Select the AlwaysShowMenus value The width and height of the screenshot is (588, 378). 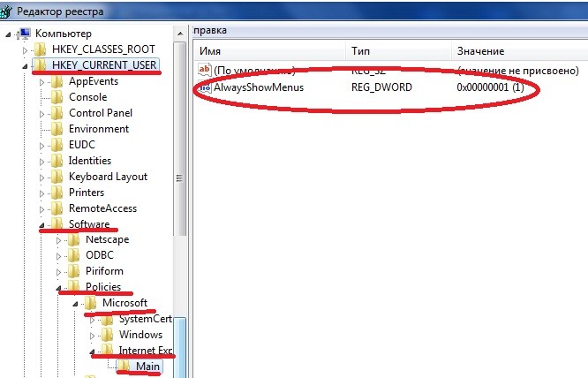pos(259,87)
